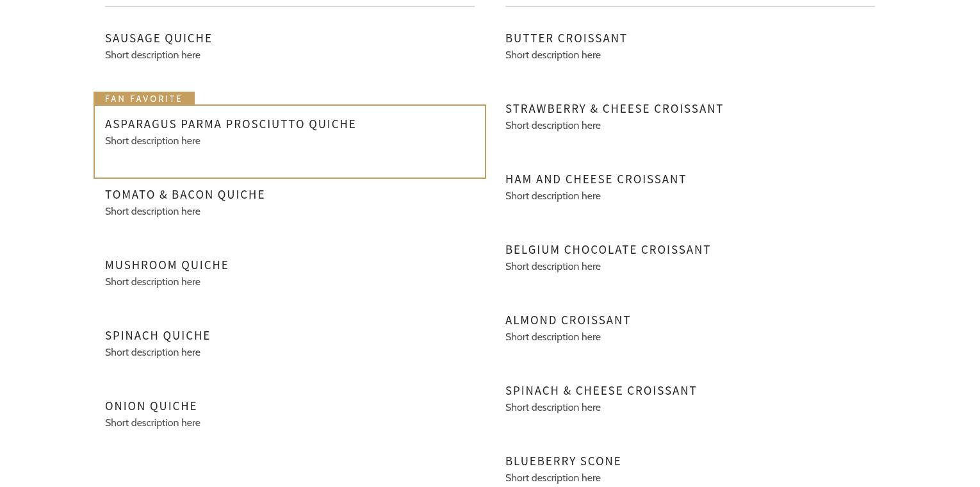This screenshot has width=980, height=487.
Task: Click description under Almond Croissant
Action: (553, 337)
